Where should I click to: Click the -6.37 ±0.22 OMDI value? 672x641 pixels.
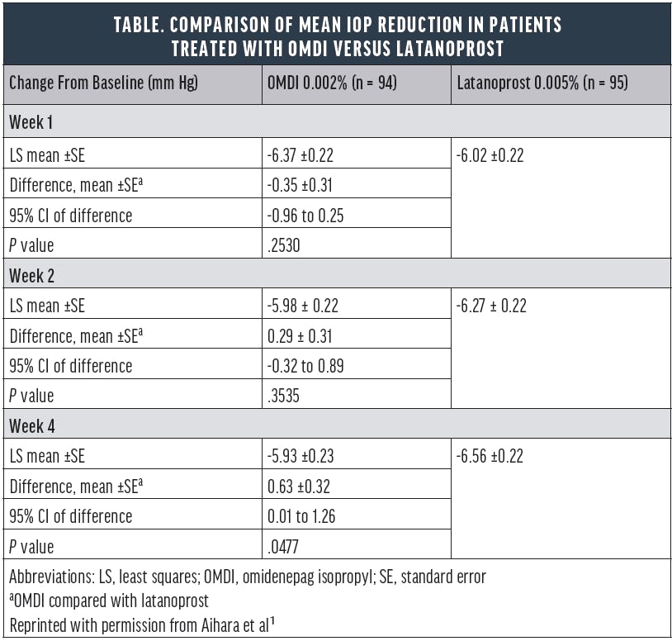301,154
